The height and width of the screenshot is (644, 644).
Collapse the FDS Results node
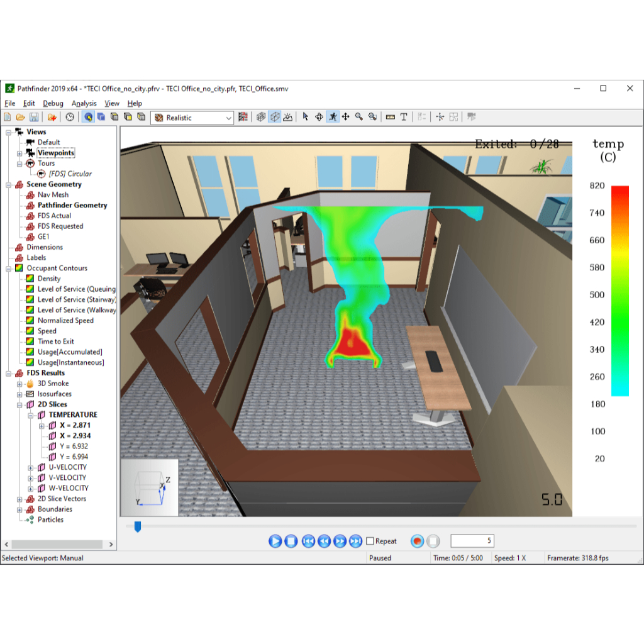pos(8,374)
